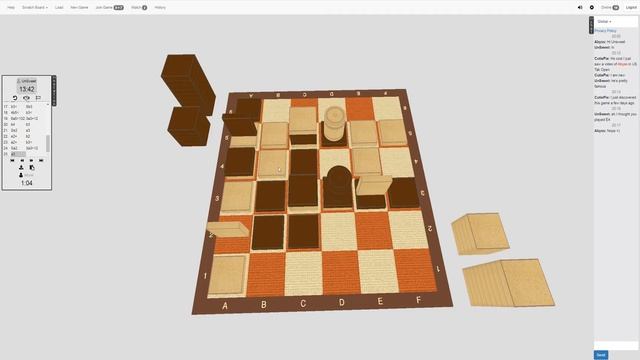Focus the chat message input field
The image size is (640, 360).
(616, 345)
